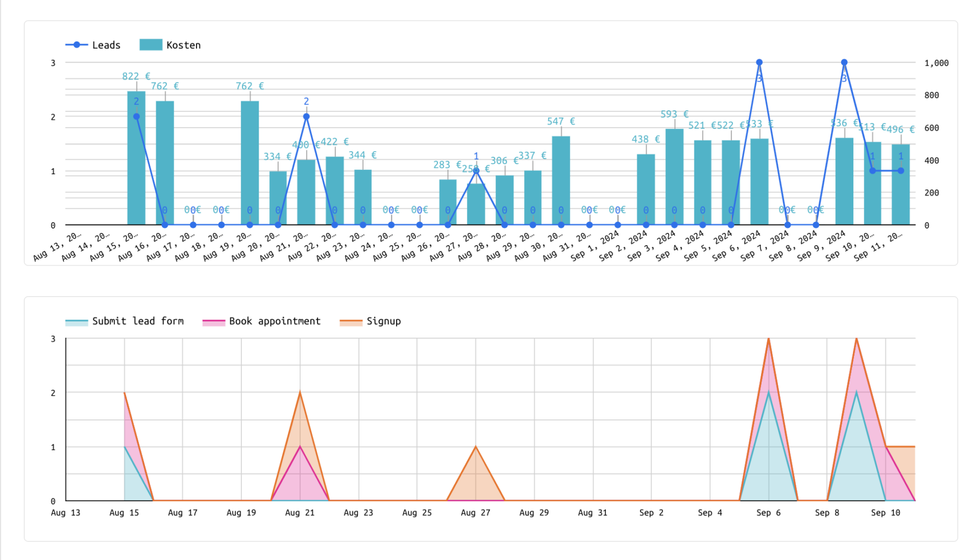980x560 pixels.
Task: Click the Leads point of 2 on Aug 21
Action: tap(306, 117)
